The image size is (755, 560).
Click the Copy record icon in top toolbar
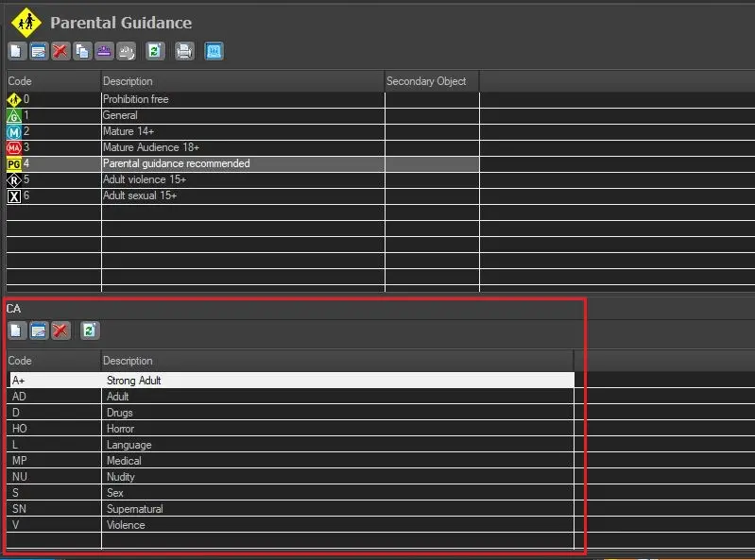[x=82, y=51]
